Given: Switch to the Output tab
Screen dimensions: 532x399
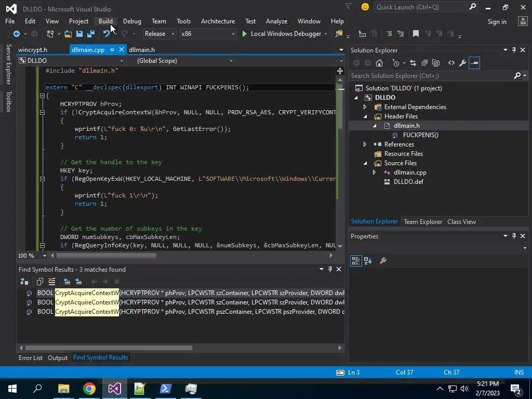Looking at the screenshot, I should (58, 358).
